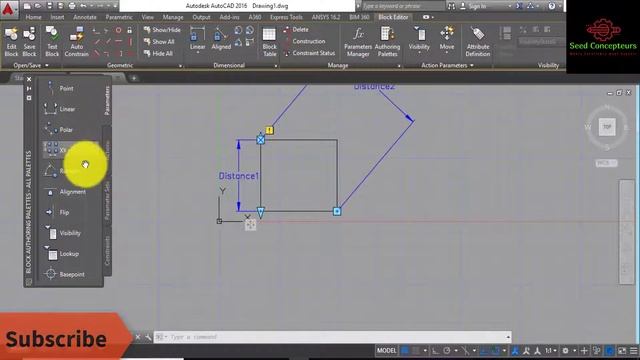
Task: Select the Lookup parameter in palette
Action: coord(61,254)
